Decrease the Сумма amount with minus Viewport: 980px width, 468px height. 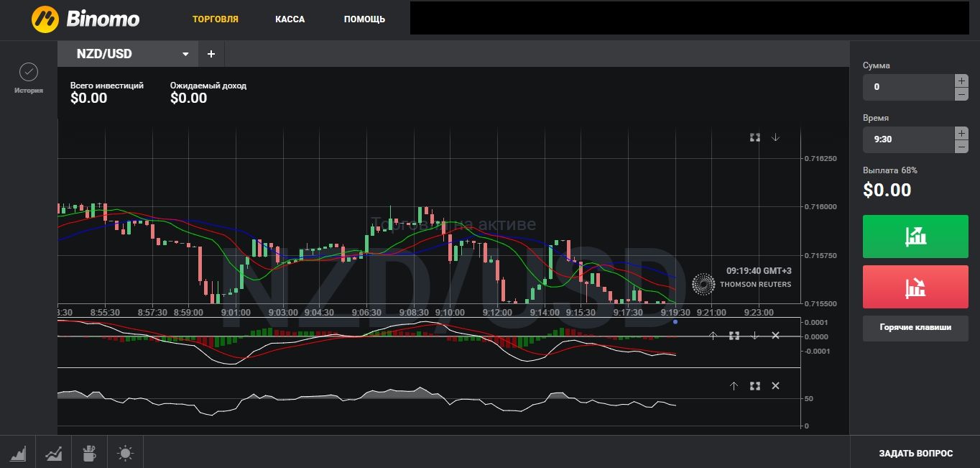[961, 94]
